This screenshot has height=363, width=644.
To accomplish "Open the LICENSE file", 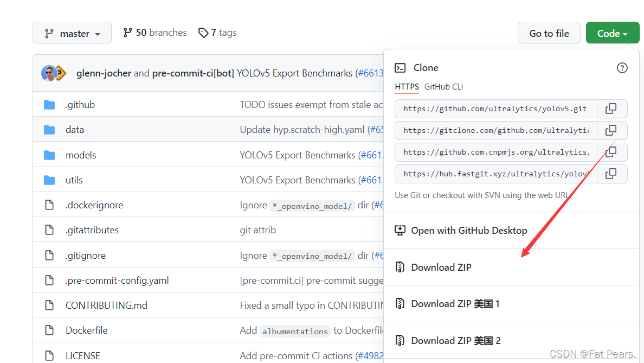I will tap(83, 355).
